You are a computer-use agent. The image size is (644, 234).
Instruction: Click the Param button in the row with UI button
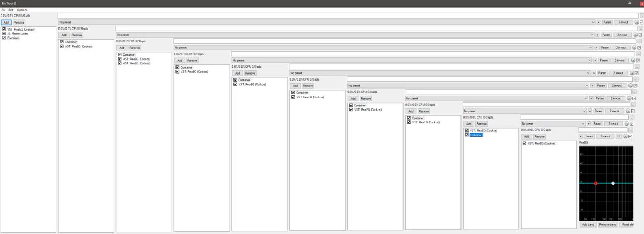[x=590, y=136]
